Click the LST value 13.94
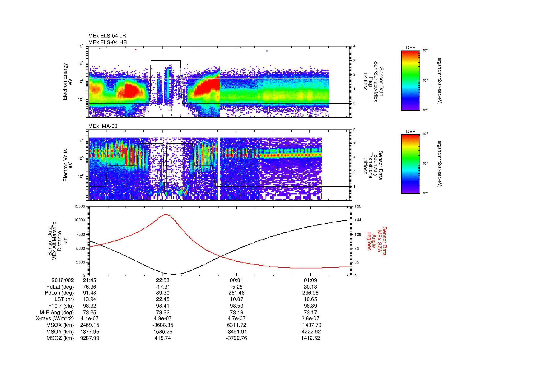555x392 pixels. click(90, 300)
